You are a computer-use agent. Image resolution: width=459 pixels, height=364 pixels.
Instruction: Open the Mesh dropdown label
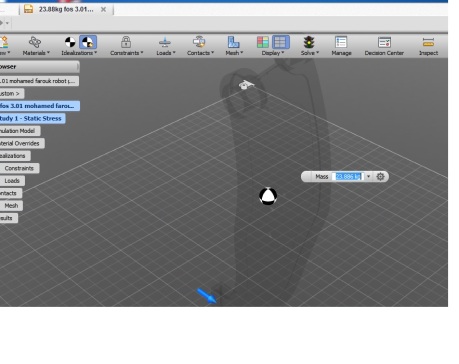click(234, 53)
